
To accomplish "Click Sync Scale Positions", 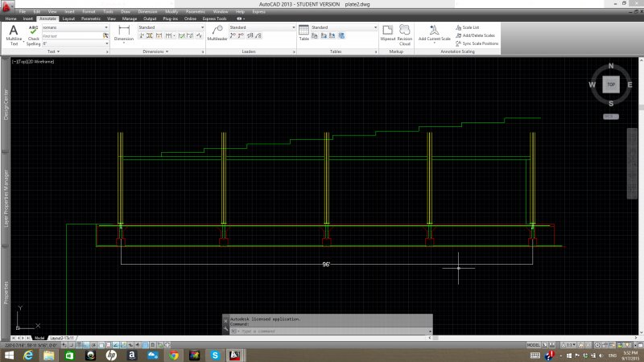I will 477,43.
